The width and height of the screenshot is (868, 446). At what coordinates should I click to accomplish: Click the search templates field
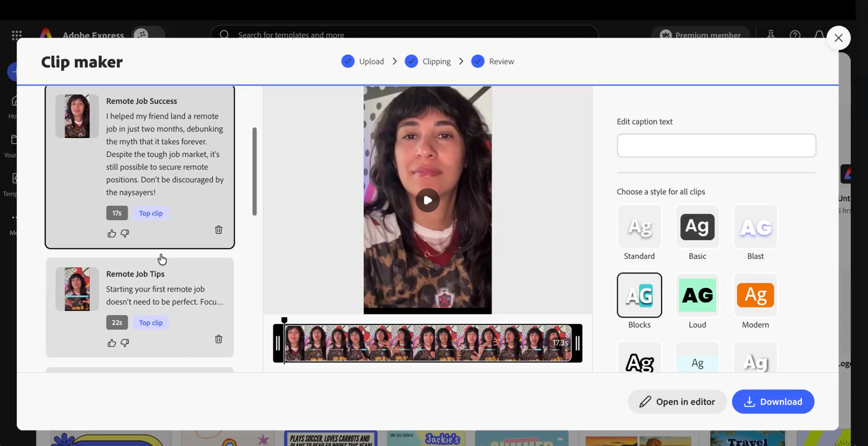[404, 35]
